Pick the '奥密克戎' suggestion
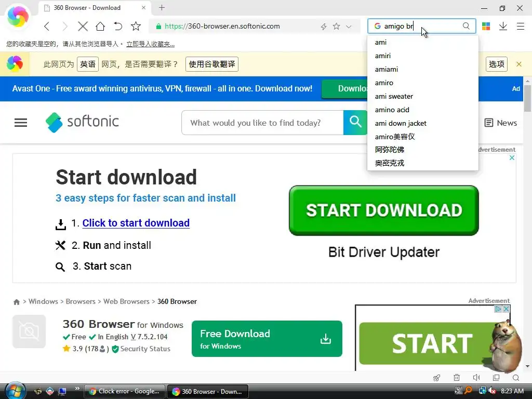 423,163
